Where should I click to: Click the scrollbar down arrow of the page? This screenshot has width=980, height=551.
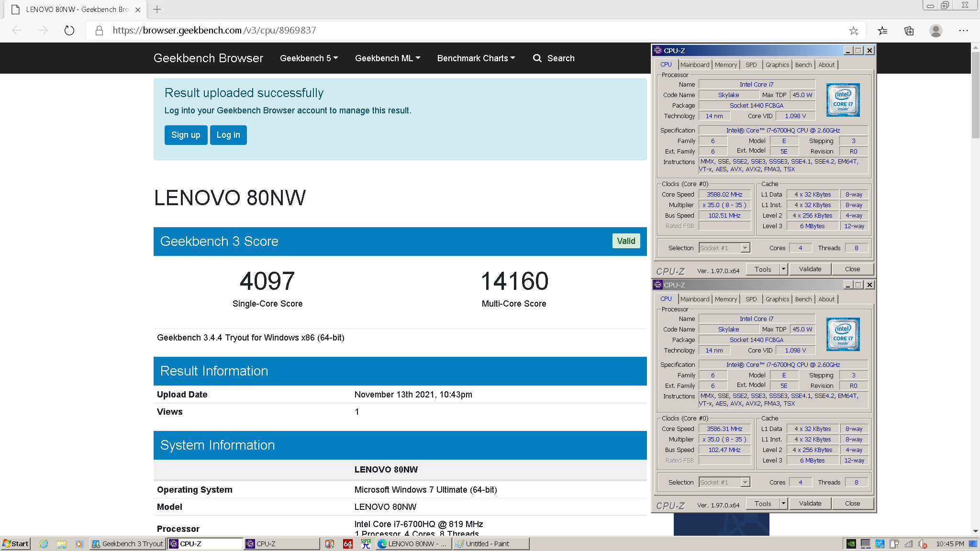975,531
